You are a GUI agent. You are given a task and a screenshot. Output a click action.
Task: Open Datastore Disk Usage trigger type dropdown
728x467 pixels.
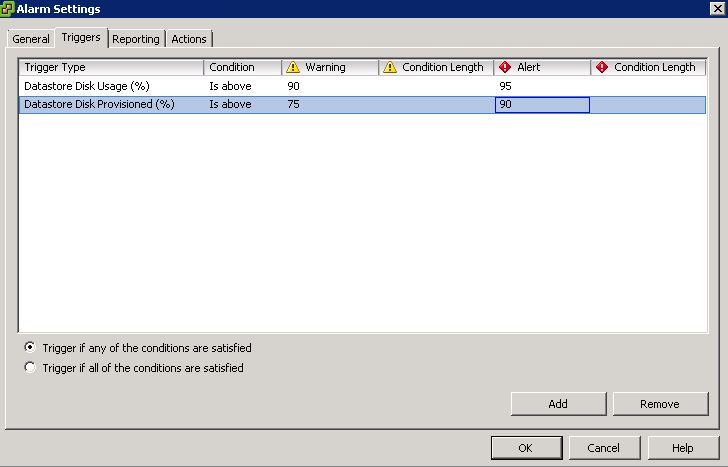tap(110, 86)
